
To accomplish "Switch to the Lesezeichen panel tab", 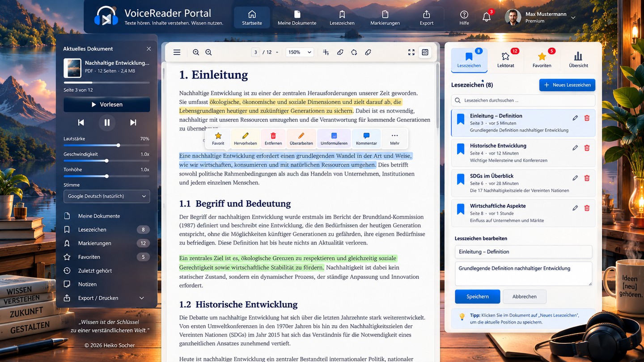I will tap(469, 60).
